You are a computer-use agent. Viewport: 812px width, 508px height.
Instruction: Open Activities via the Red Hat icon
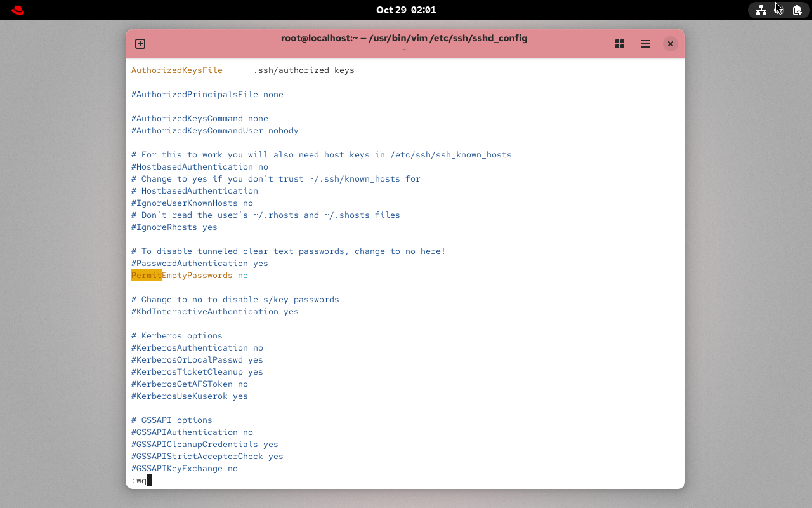click(17, 10)
